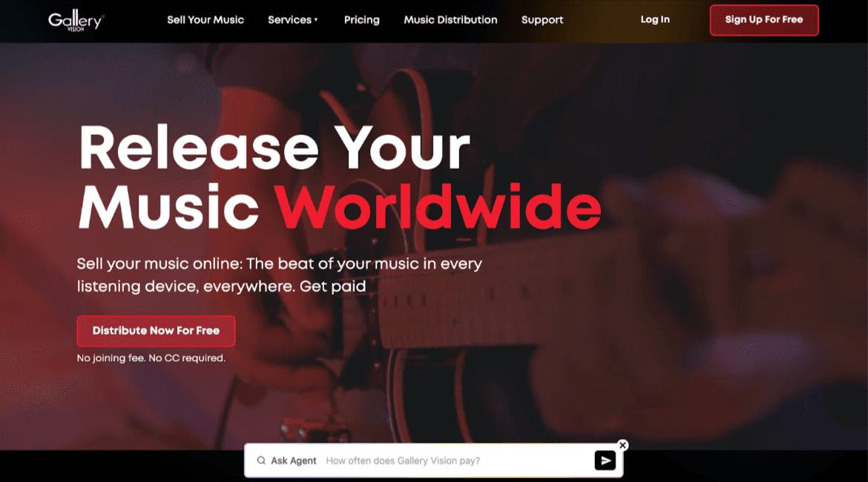
Task: Click the Gallery Vision logo
Action: coord(76,21)
